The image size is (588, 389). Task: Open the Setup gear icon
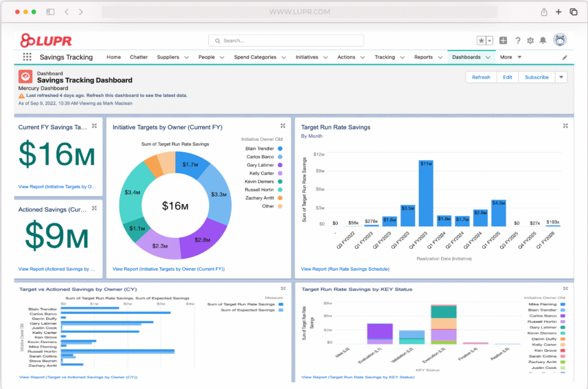tap(532, 41)
